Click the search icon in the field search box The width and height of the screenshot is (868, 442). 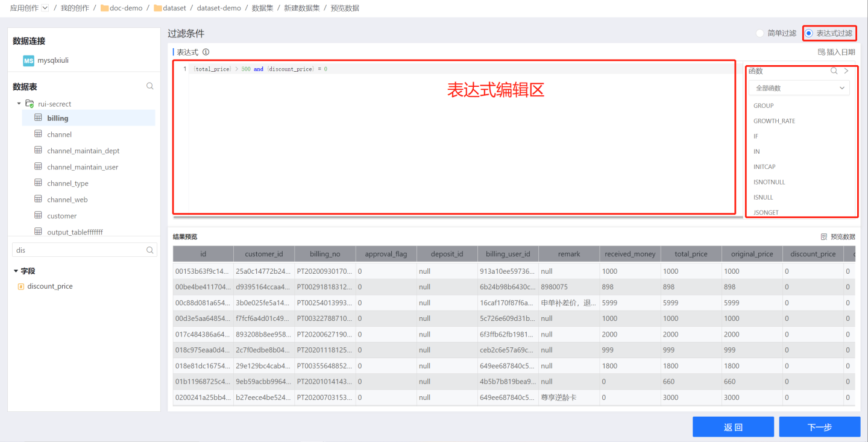coord(150,250)
